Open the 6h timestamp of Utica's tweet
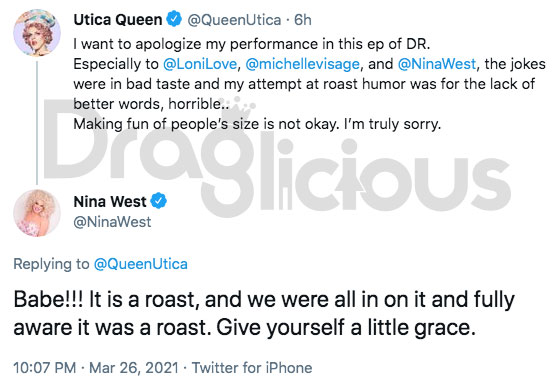The height and width of the screenshot is (392, 555). pos(303,20)
